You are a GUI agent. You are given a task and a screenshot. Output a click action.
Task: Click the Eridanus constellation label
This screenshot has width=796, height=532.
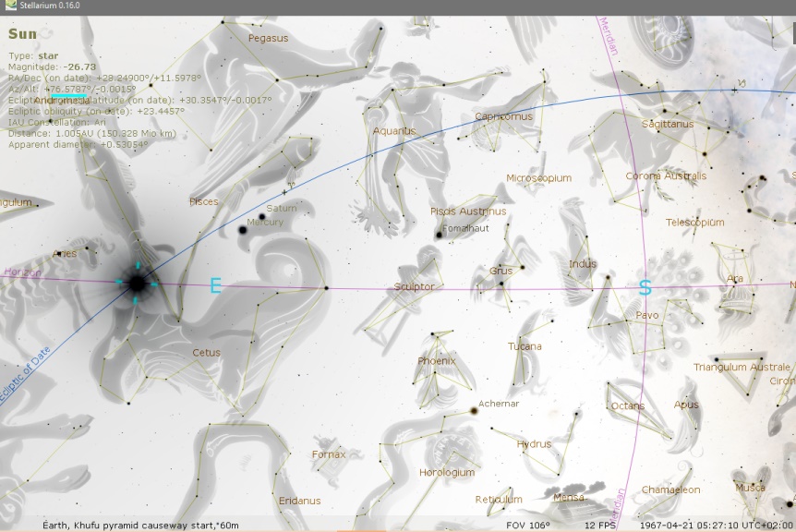point(299,501)
